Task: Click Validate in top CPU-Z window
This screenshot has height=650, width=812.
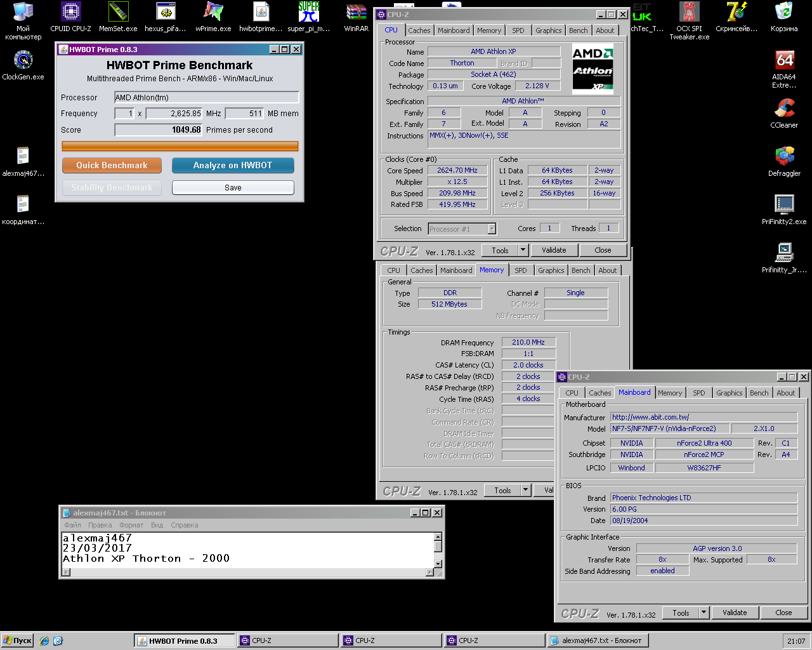Action: pos(554,250)
